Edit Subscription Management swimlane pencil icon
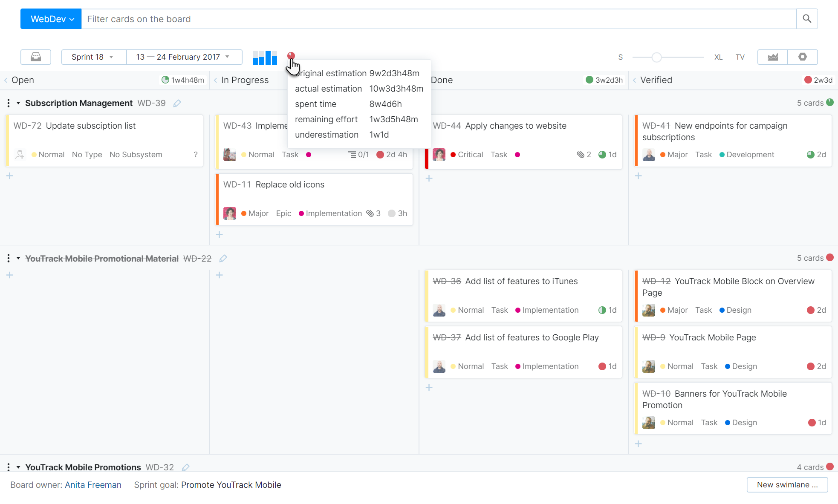This screenshot has width=838, height=504. point(177,103)
